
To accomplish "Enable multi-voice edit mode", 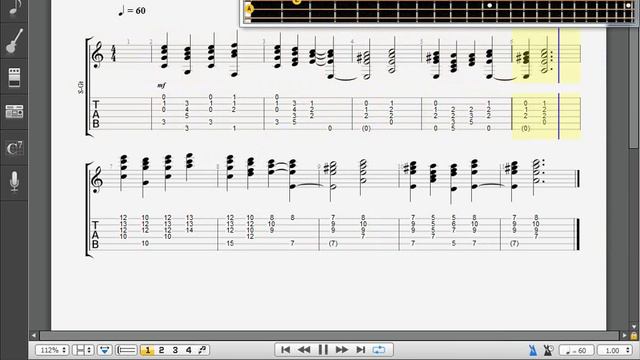I will click(202, 350).
